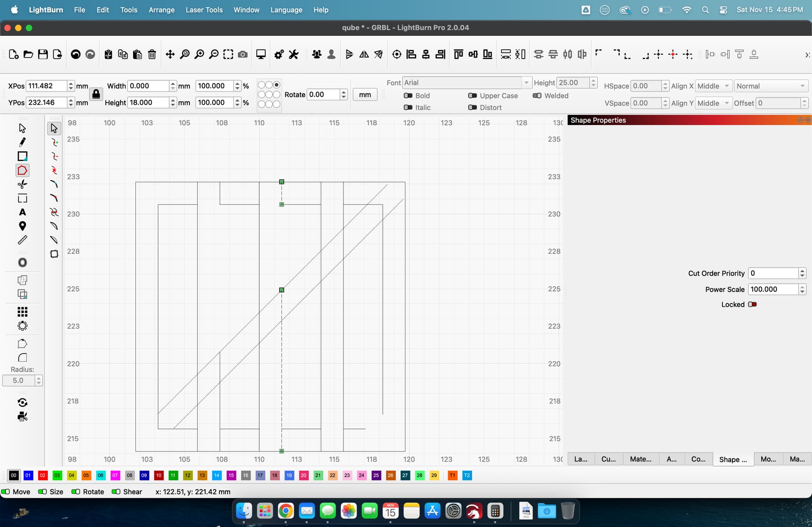Open the Laser Tools menu
Image resolution: width=812 pixels, height=527 pixels.
click(204, 10)
